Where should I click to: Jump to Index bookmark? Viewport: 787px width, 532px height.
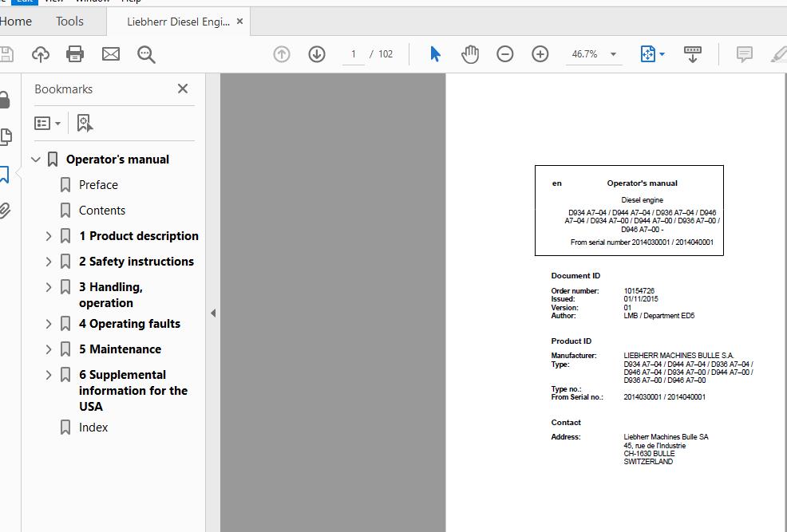coord(93,428)
